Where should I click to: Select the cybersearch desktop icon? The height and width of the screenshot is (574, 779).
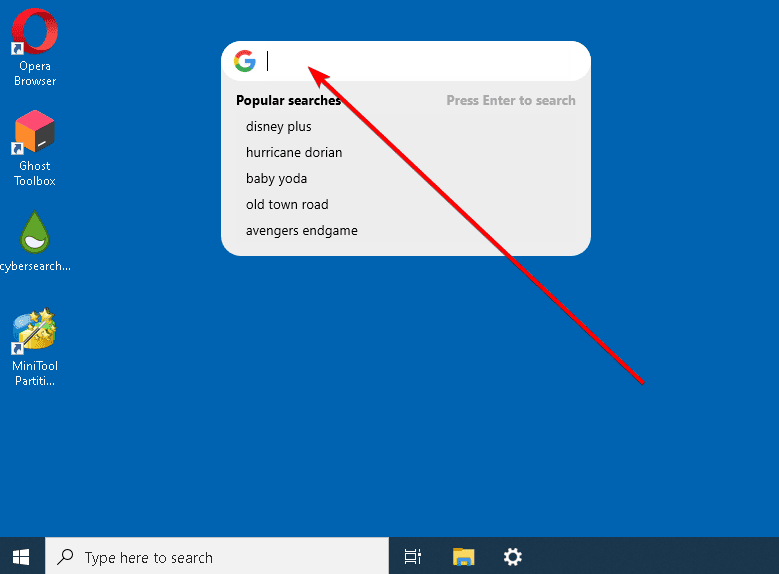click(x=35, y=242)
